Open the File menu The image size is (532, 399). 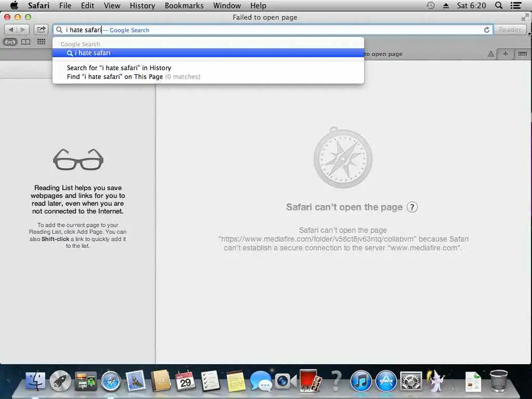65,5
